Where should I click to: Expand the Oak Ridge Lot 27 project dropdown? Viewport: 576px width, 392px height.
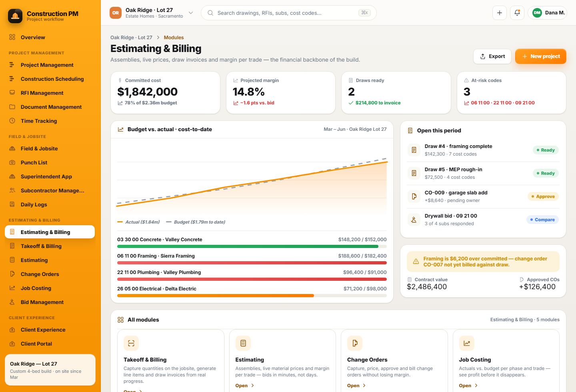(191, 13)
